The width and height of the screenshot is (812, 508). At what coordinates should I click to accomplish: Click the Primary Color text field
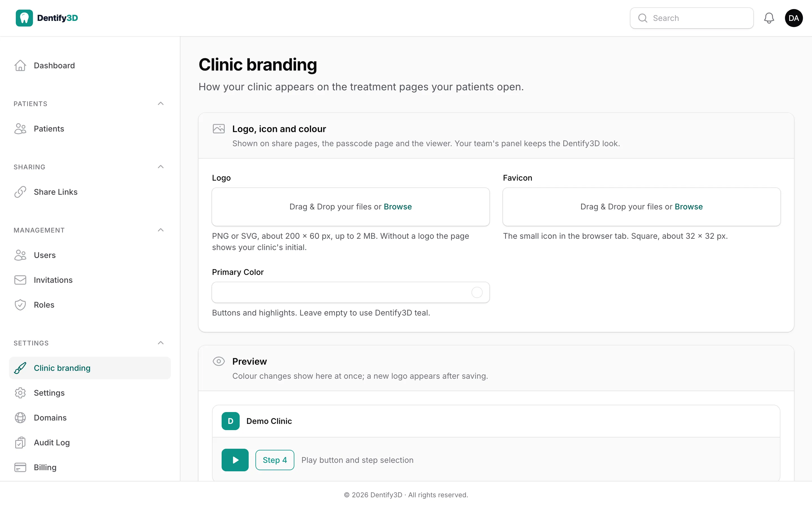point(350,292)
